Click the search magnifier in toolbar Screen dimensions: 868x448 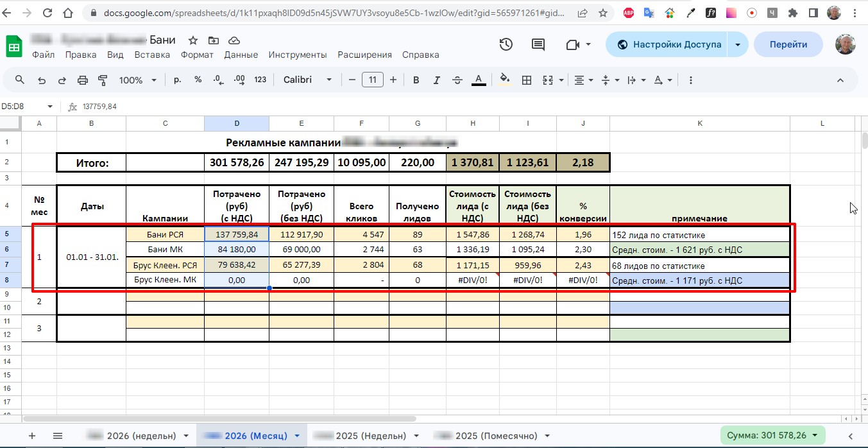(x=20, y=80)
